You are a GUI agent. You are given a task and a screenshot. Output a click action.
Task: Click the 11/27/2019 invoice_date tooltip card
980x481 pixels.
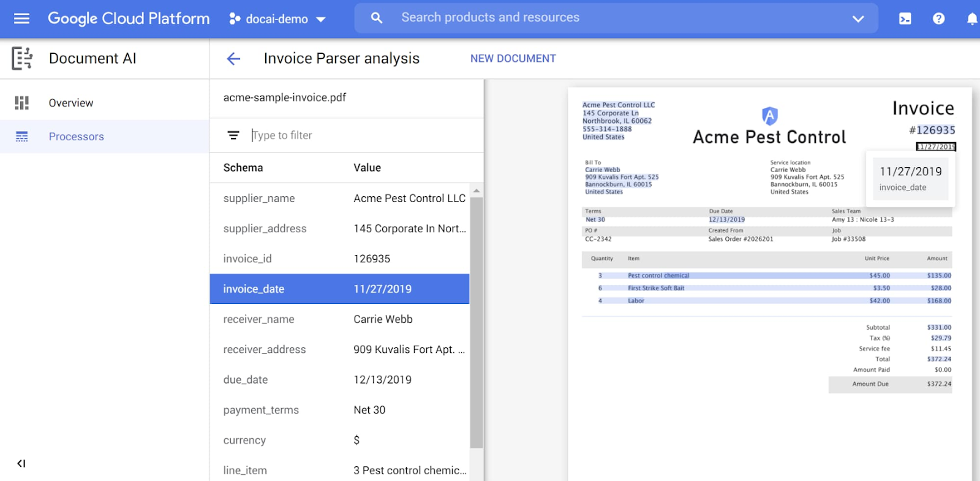[x=910, y=179]
